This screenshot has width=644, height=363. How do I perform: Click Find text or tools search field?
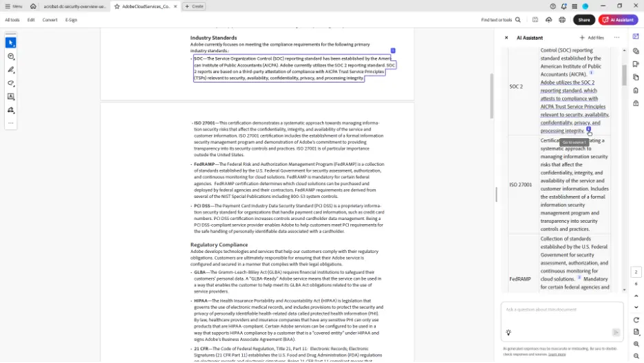pos(497,20)
